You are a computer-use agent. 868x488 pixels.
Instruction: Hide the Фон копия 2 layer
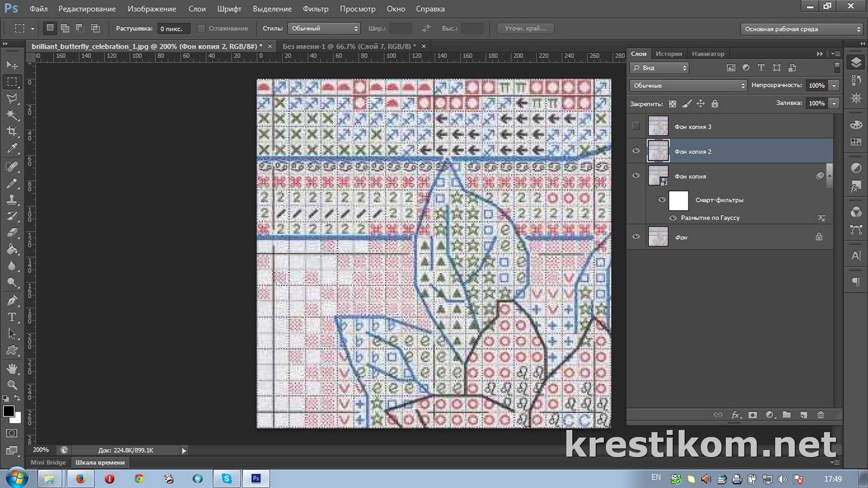[636, 151]
